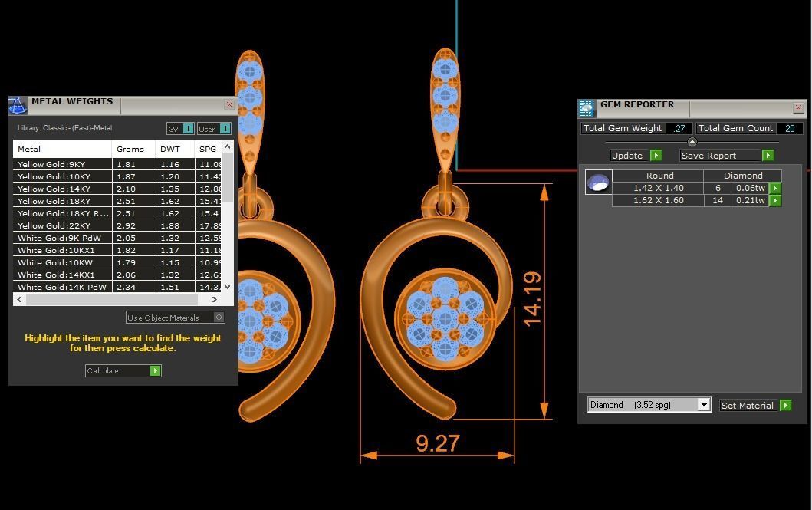Click metal table scroll left arrow
The width and height of the screenshot is (812, 510).
20,299
